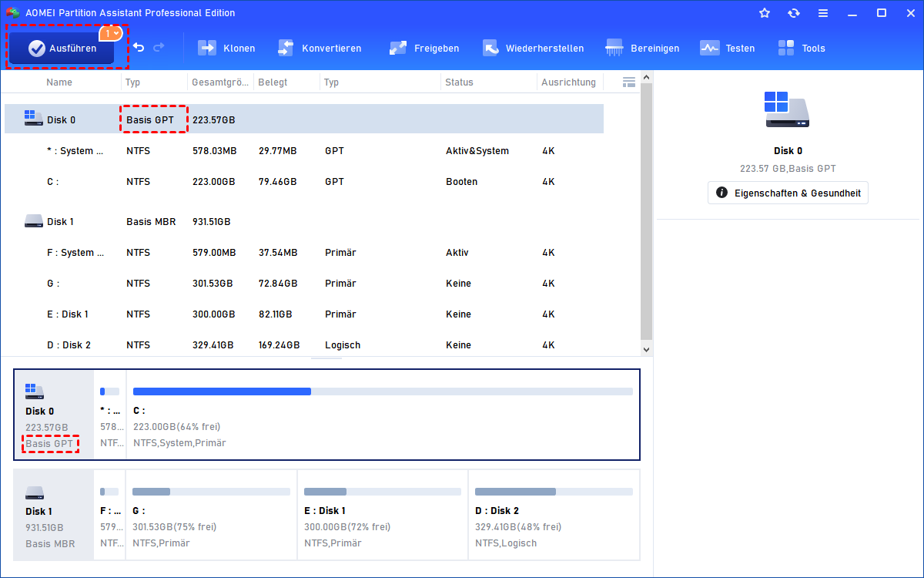This screenshot has width=924, height=578.
Task: Select the F: System partition row
Action: (x=304, y=252)
